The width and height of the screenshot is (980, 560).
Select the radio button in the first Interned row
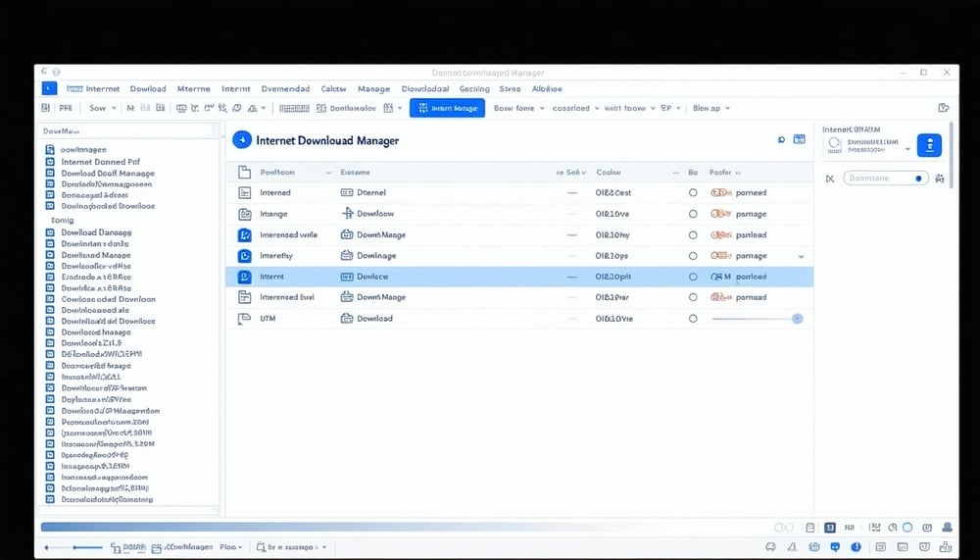pos(693,193)
